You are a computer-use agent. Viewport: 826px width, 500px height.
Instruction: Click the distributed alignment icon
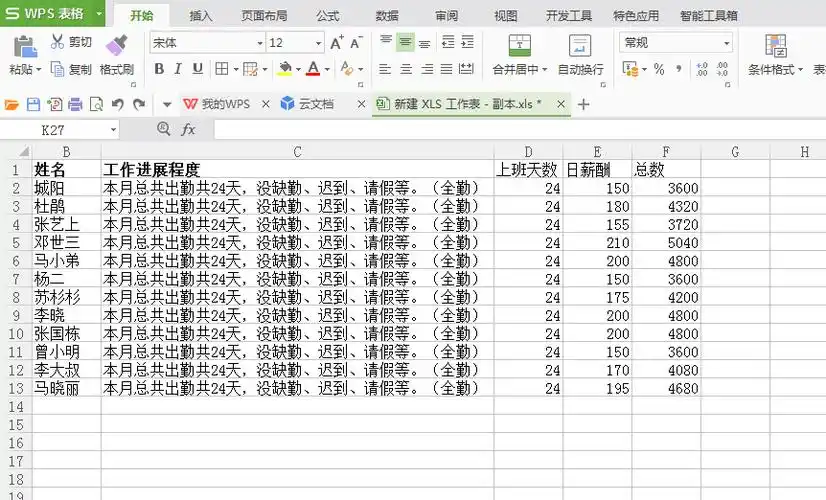click(x=466, y=69)
